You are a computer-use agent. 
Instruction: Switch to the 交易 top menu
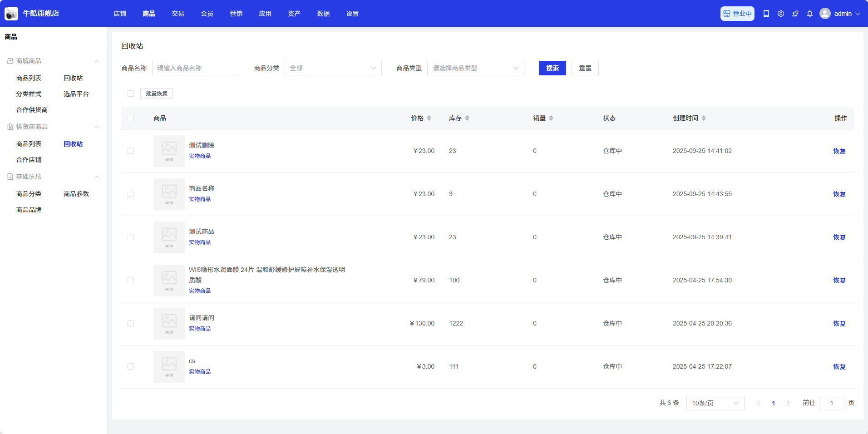point(178,14)
